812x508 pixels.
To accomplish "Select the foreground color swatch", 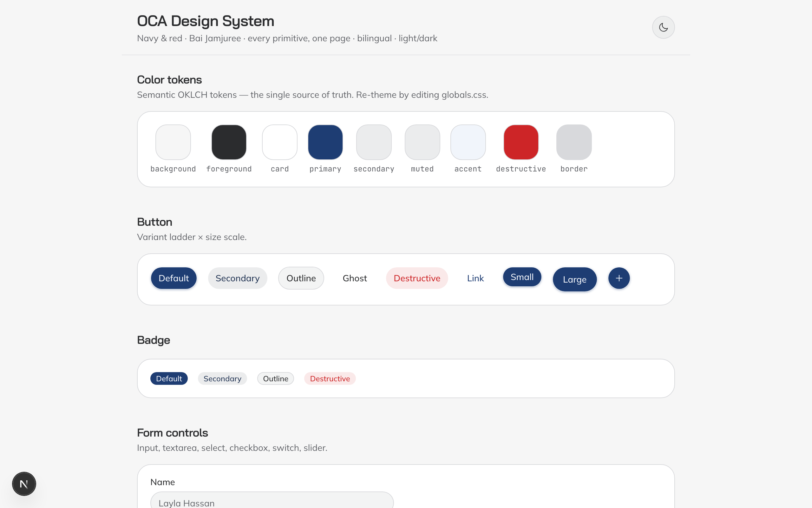I will tap(229, 142).
